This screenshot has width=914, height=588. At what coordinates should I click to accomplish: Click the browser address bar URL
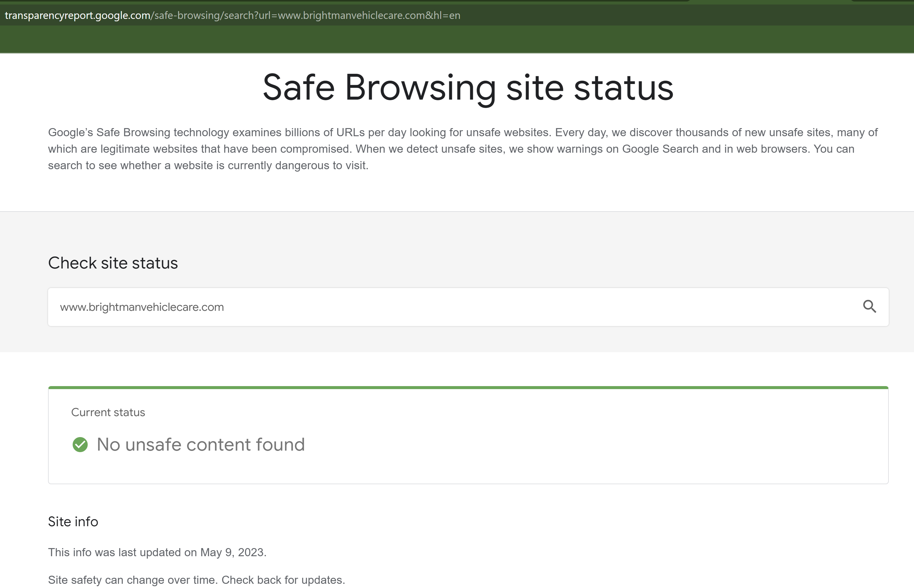tap(232, 16)
